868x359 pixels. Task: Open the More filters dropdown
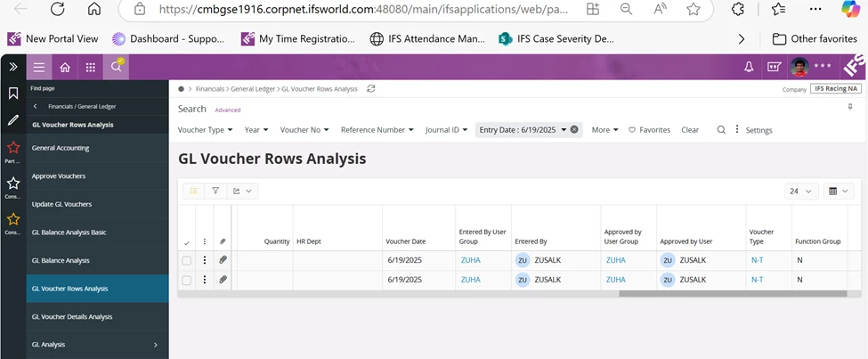605,130
